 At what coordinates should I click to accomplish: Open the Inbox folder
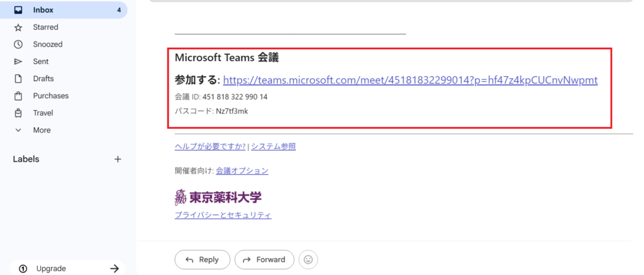[x=43, y=10]
